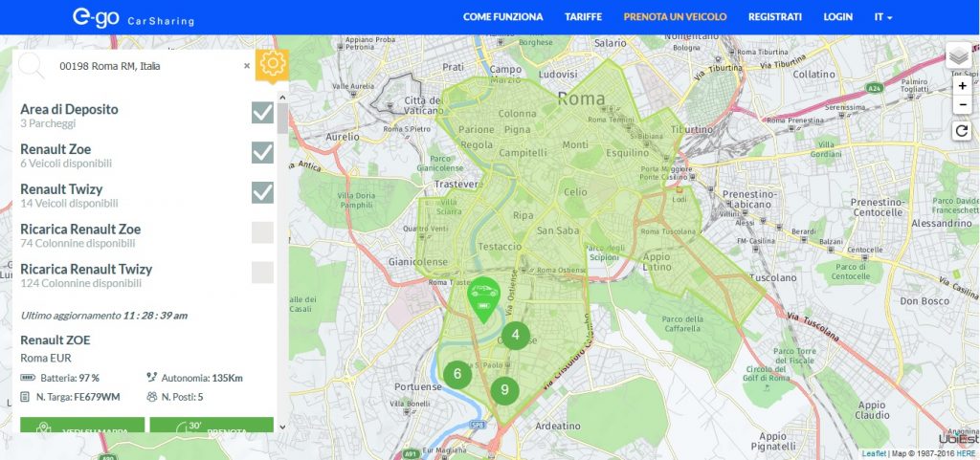Click the magnifying glass search icon

click(x=32, y=66)
